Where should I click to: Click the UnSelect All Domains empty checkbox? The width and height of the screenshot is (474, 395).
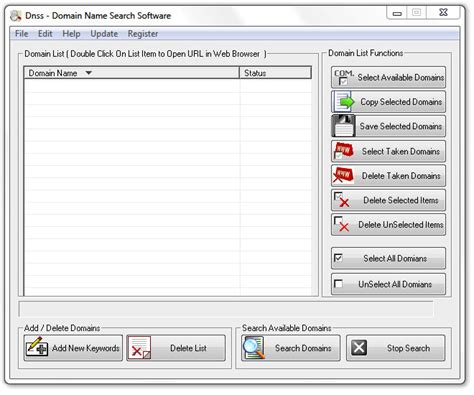point(338,284)
